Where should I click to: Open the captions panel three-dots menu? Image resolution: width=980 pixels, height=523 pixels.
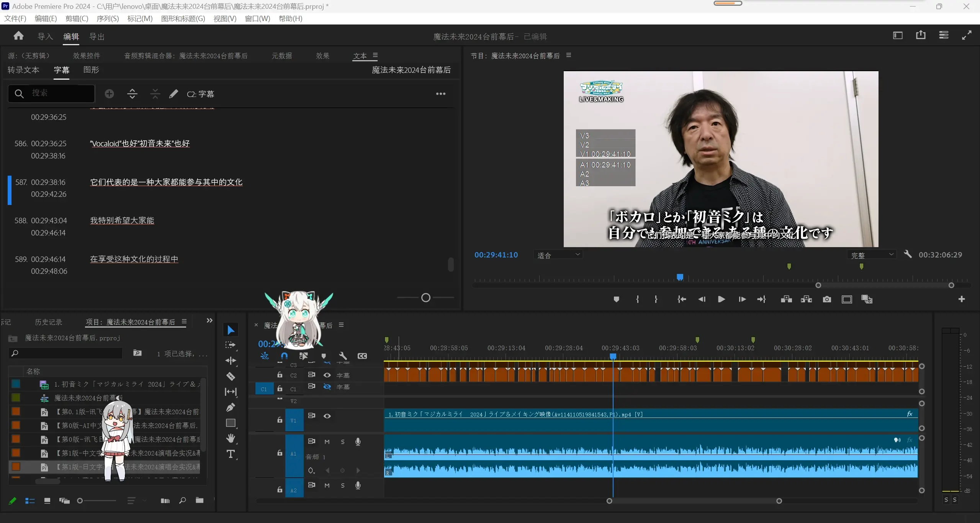441,94
